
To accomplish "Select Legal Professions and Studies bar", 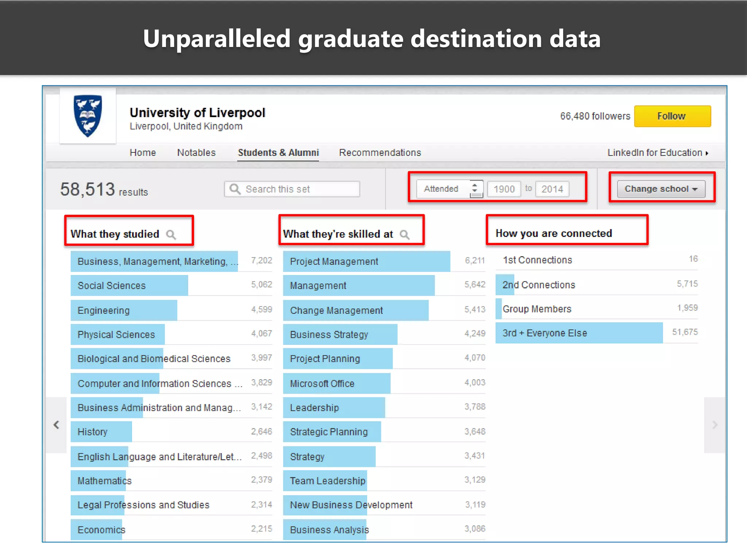I will 171,505.
